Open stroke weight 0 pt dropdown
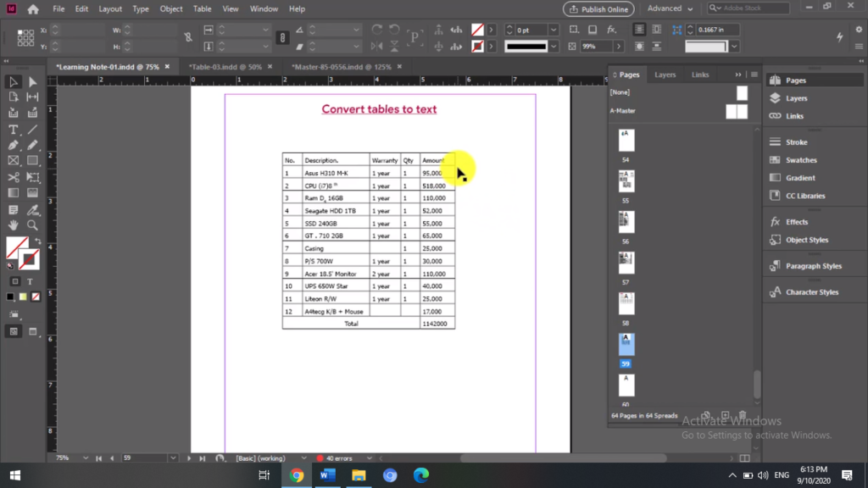Image resolution: width=868 pixels, height=488 pixels. tap(553, 30)
